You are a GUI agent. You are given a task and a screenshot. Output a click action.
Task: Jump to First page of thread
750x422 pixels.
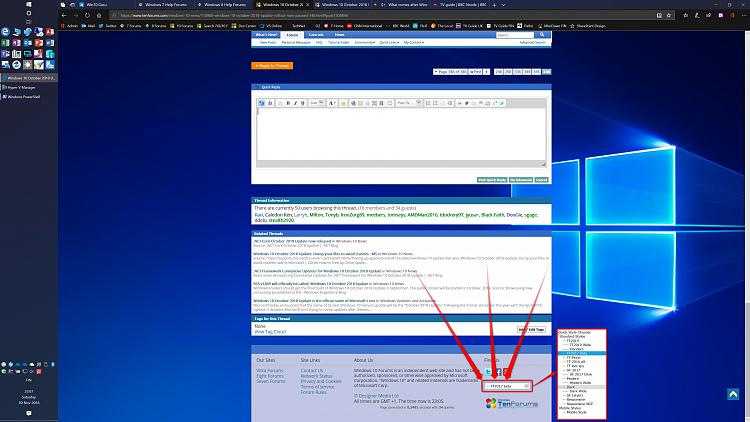475,72
